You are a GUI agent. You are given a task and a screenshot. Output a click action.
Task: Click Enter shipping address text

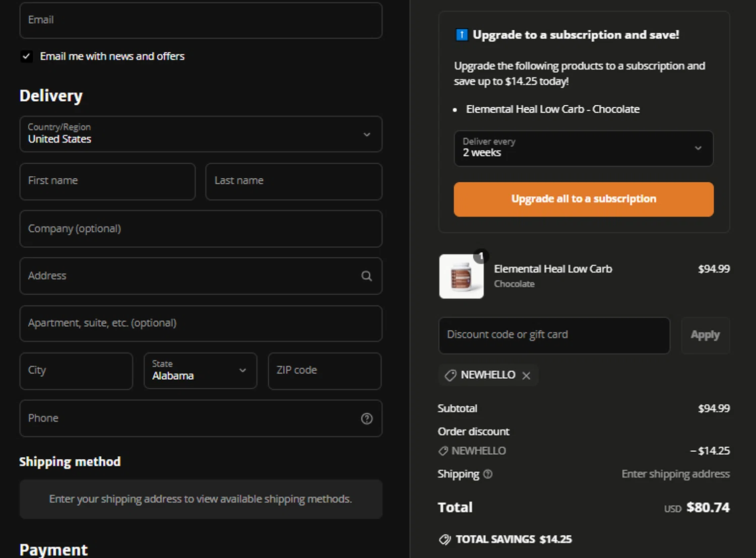click(x=675, y=474)
